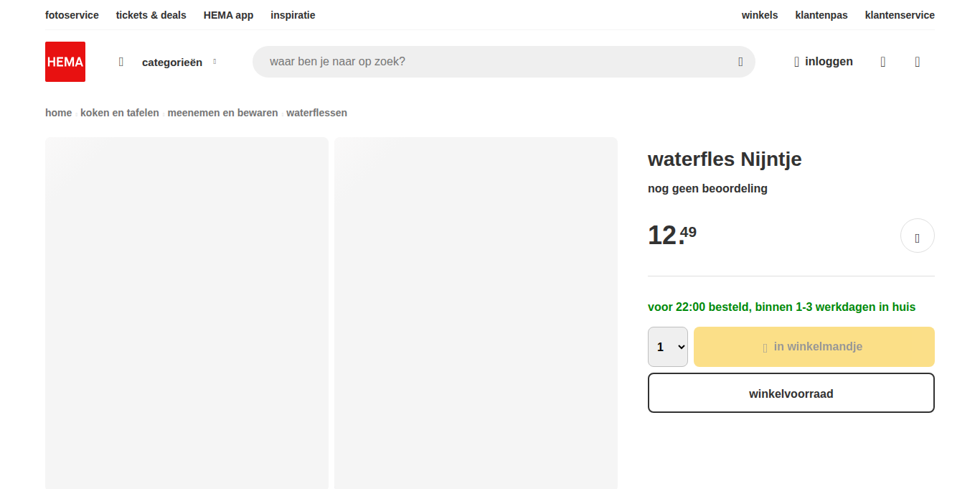The image size is (980, 489).
Task: Click the winkelvoorraad button
Action: coord(791,393)
